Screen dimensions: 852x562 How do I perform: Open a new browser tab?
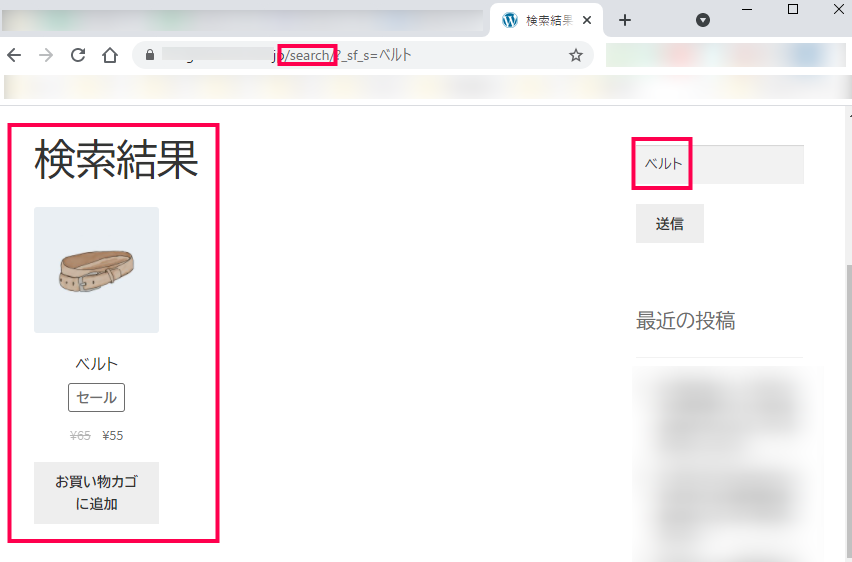point(625,20)
